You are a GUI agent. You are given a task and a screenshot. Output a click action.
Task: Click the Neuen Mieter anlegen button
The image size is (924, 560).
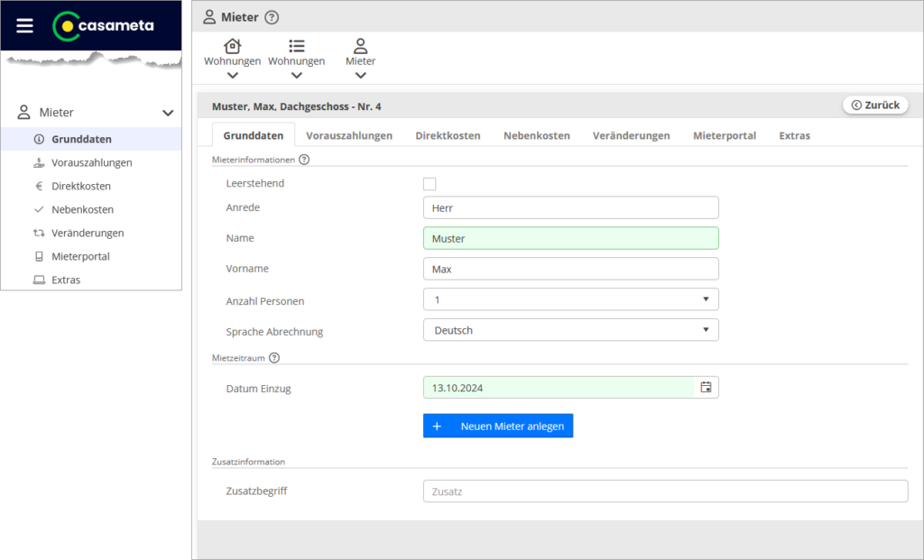(x=497, y=426)
